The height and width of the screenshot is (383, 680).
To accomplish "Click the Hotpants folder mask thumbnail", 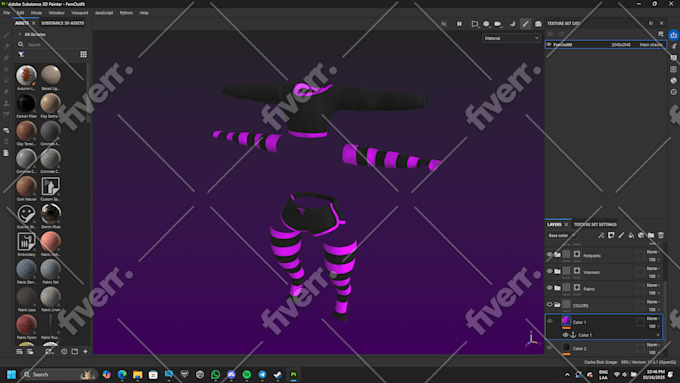I will tap(577, 255).
